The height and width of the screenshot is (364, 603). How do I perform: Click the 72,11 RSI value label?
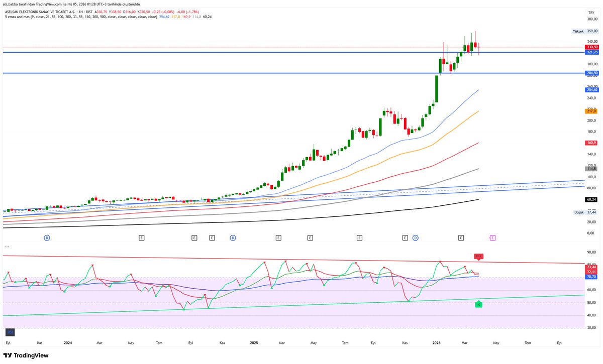pyautogui.click(x=591, y=272)
